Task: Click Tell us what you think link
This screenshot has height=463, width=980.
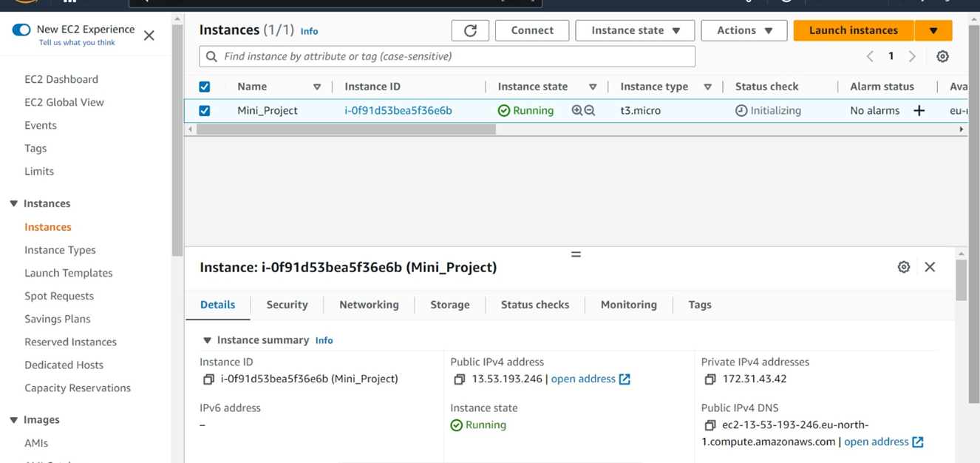Action: coord(77,43)
